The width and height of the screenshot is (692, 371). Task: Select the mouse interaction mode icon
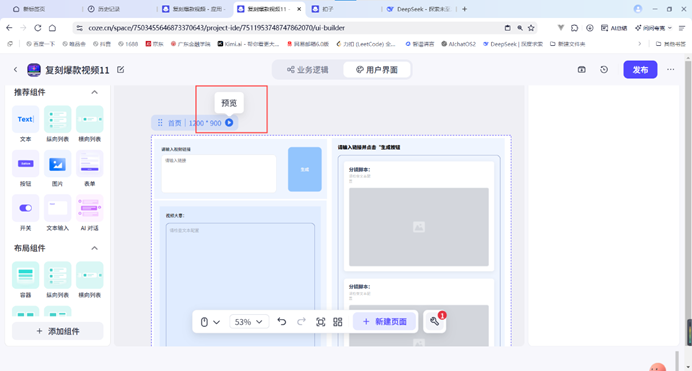point(204,322)
